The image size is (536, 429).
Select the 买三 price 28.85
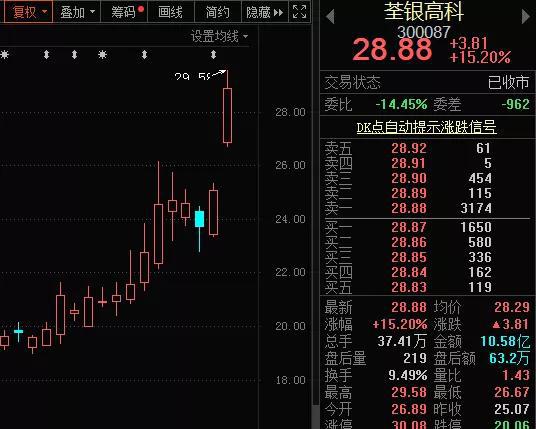(x=409, y=257)
